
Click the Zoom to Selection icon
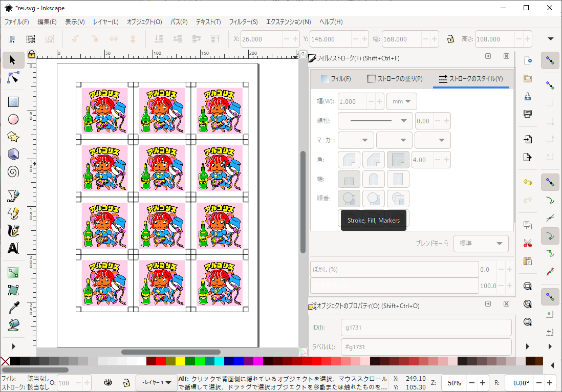tap(528, 286)
